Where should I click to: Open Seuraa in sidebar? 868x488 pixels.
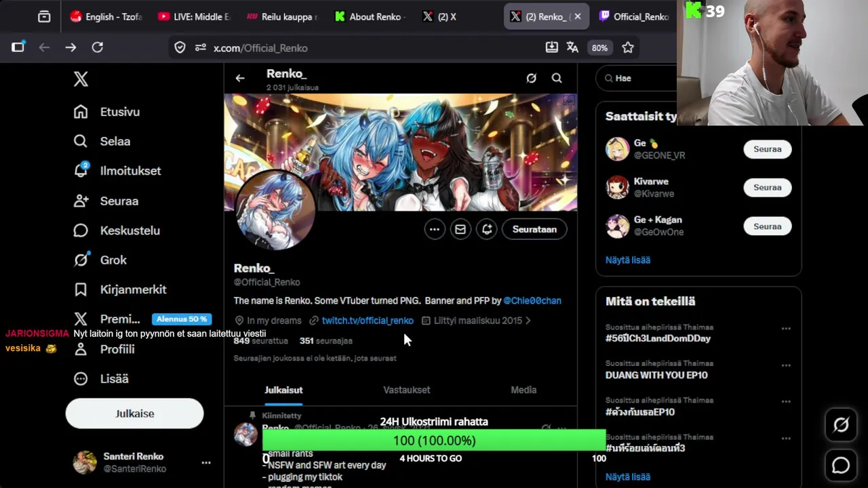pos(106,201)
